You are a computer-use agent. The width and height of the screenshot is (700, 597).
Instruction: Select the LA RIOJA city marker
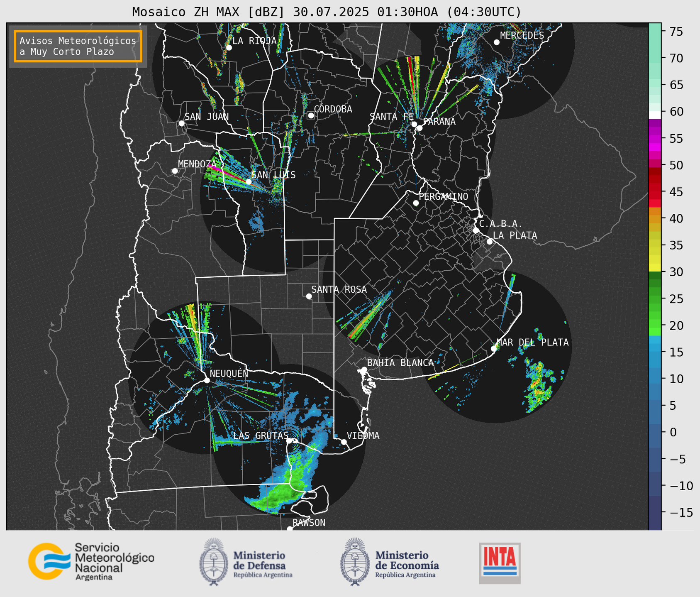(x=229, y=48)
